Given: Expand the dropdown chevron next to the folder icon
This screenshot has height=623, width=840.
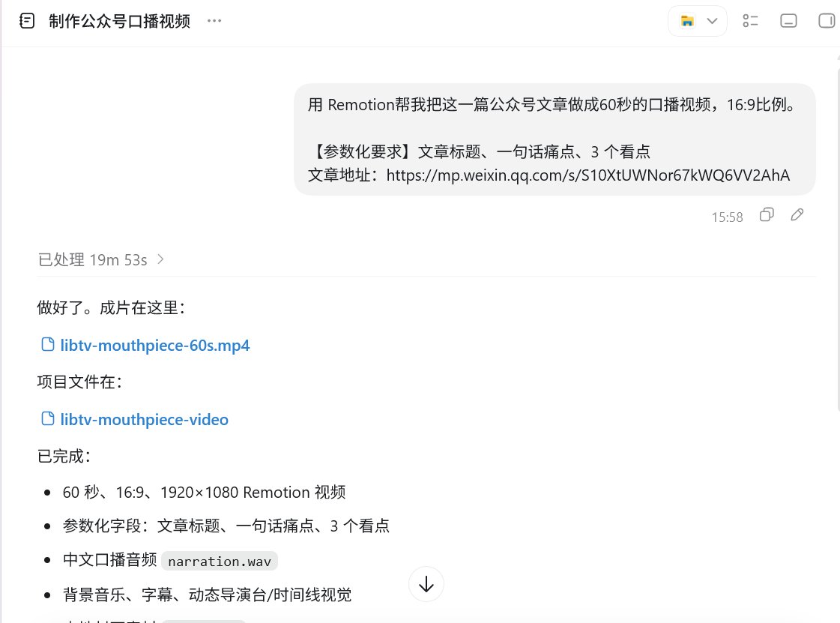Looking at the screenshot, I should click(712, 21).
